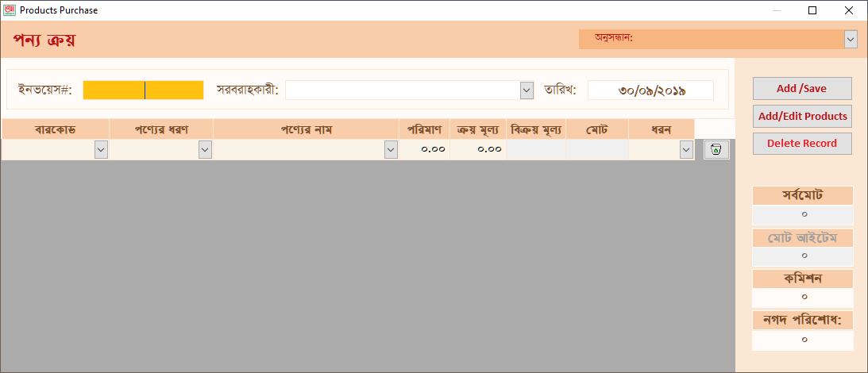The width and height of the screenshot is (868, 373).
Task: Click the Add /Save button
Action: 802,89
